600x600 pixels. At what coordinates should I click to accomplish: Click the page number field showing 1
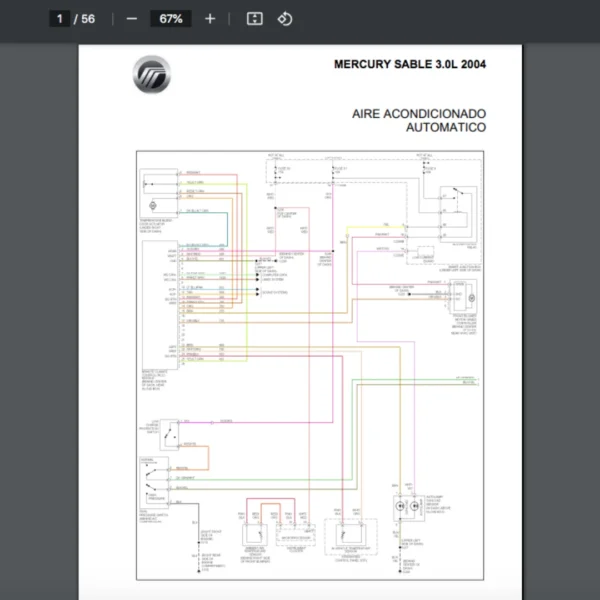(59, 19)
